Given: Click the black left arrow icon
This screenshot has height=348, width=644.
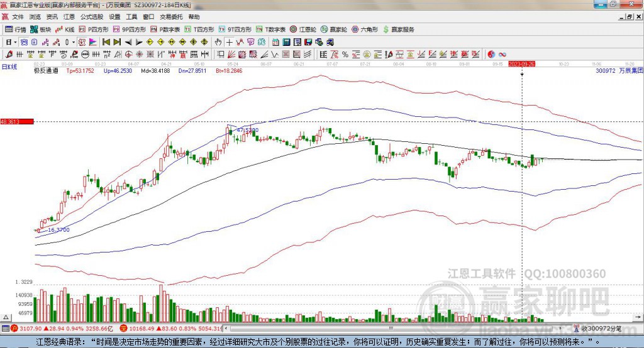Looking at the screenshot, I should tap(128, 42).
